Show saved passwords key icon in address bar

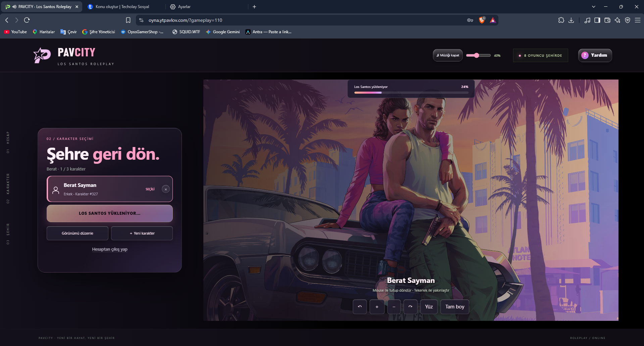470,20
